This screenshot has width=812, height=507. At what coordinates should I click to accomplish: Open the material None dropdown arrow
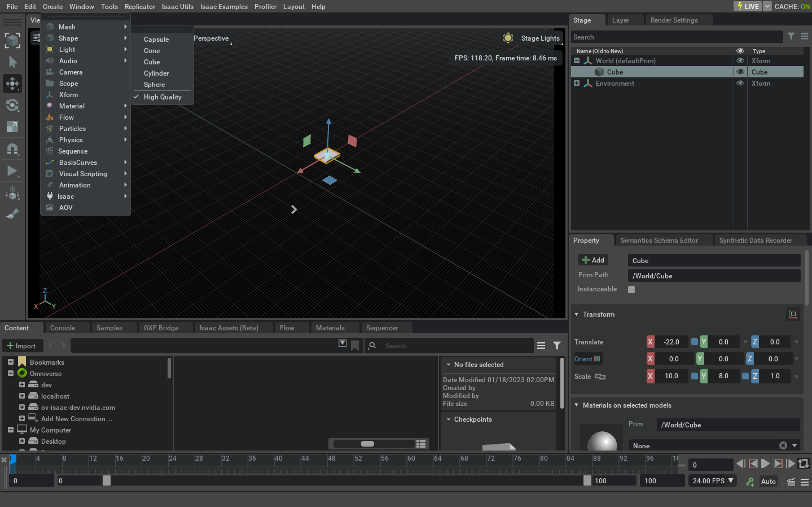point(795,445)
